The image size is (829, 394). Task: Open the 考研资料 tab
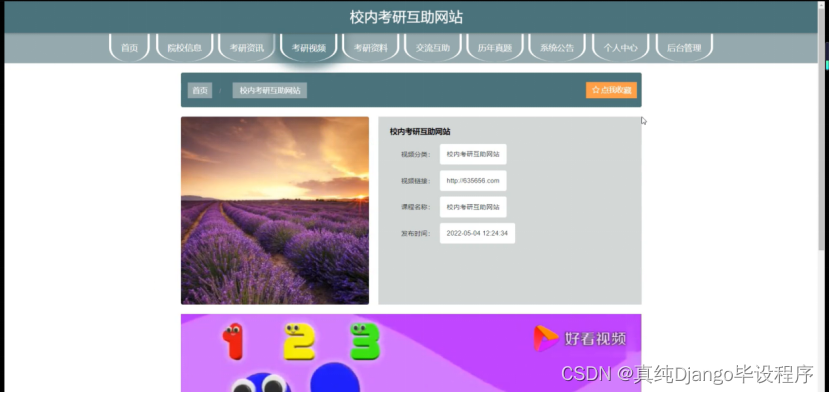[371, 48]
